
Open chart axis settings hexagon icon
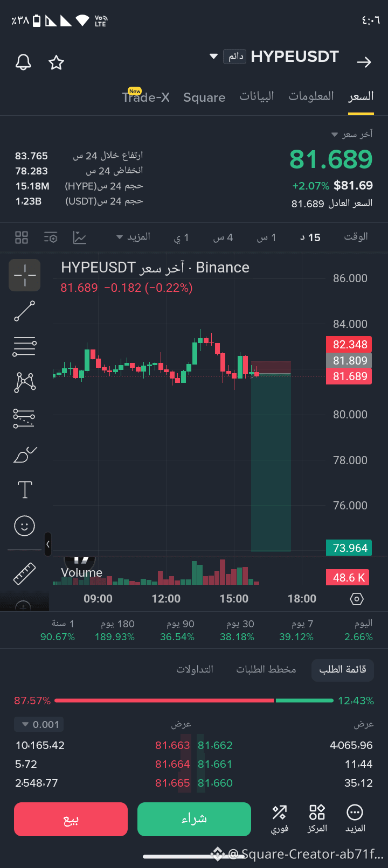click(x=357, y=599)
